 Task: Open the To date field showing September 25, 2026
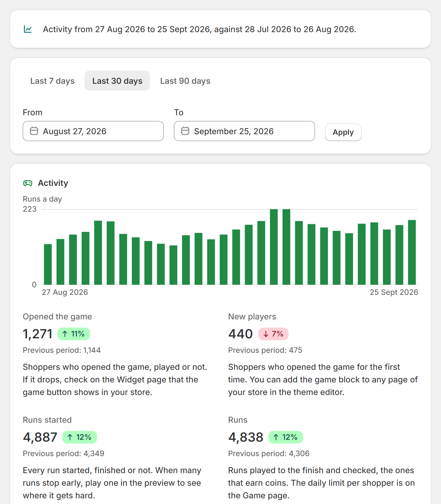tap(244, 131)
